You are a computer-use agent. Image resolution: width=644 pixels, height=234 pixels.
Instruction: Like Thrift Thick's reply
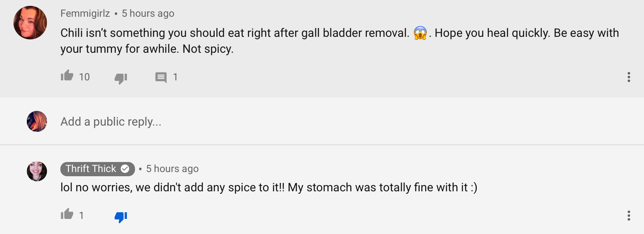(x=67, y=215)
